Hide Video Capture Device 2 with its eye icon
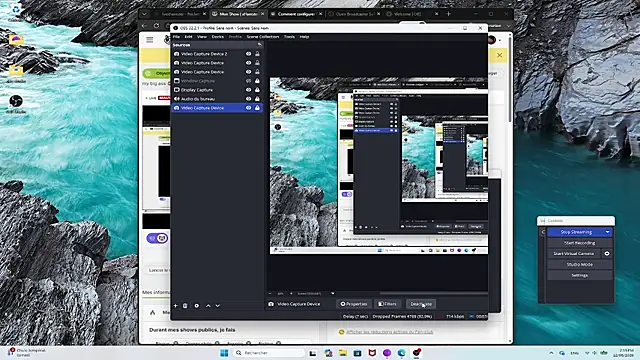Screen dimensions: 640x360 248,54
